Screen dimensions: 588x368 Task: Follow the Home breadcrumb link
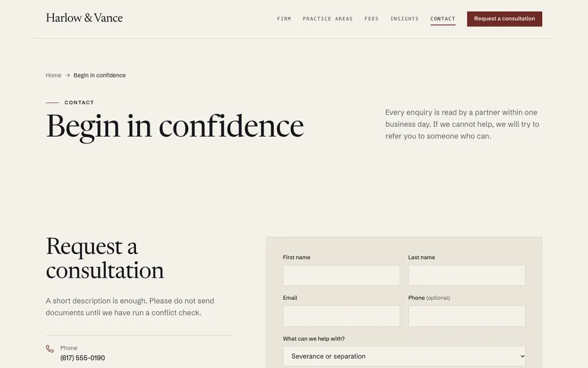tap(53, 75)
